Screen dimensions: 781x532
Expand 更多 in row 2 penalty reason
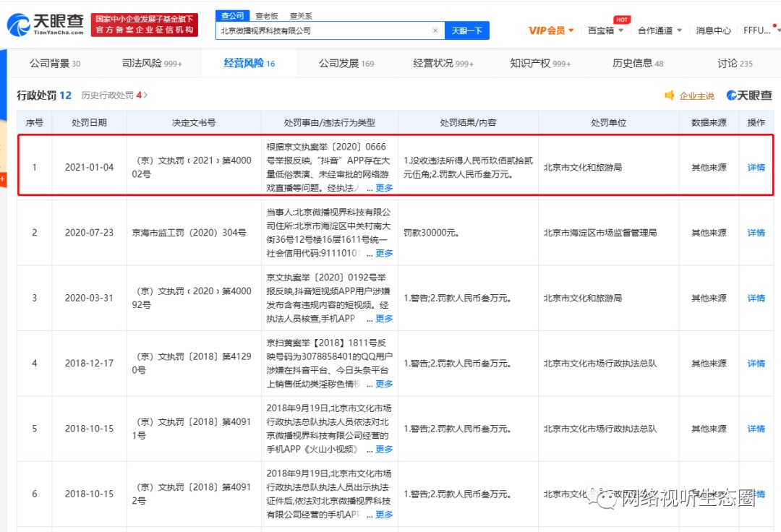click(x=384, y=253)
